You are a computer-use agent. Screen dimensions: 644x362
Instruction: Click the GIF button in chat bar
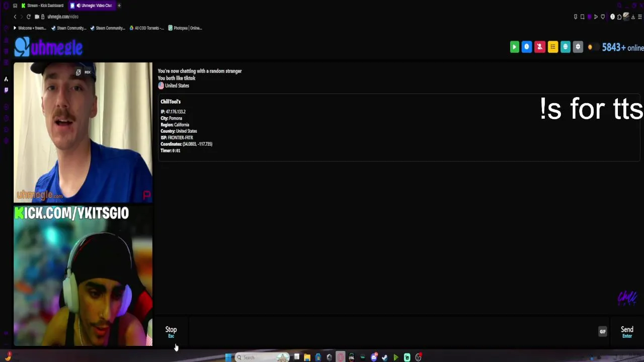coord(602,331)
